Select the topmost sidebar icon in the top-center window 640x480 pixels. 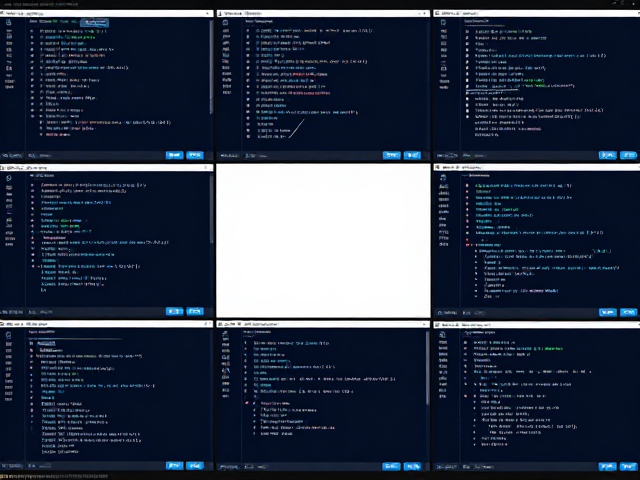click(x=225, y=22)
